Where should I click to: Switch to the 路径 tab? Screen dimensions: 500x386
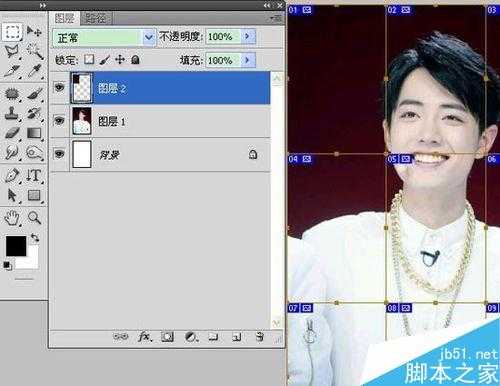click(96, 18)
